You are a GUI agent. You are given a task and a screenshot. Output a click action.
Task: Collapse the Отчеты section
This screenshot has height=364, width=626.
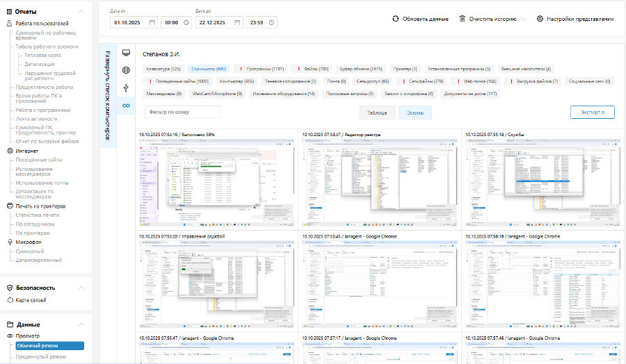pos(81,12)
